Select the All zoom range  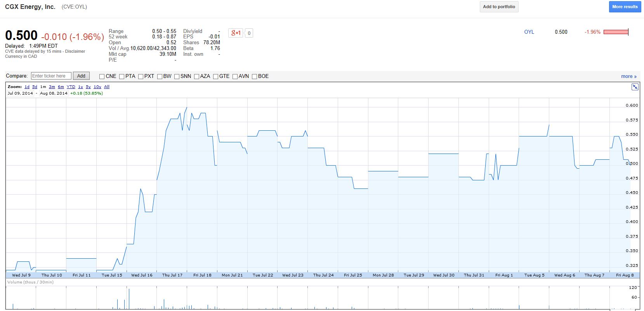pos(107,87)
